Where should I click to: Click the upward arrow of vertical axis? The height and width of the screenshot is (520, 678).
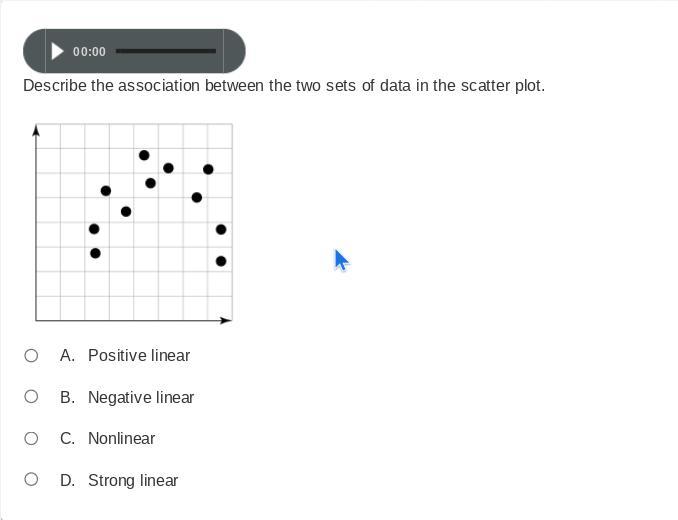click(36, 130)
